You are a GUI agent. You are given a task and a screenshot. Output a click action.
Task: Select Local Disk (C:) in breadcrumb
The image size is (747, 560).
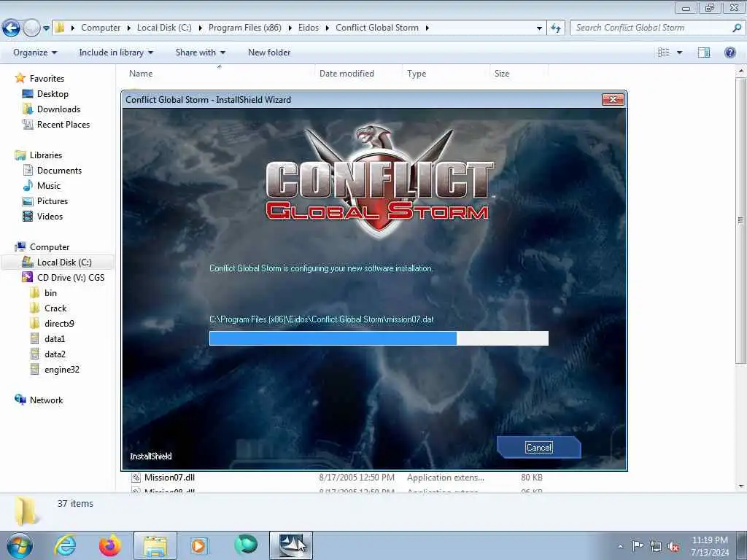[164, 28]
